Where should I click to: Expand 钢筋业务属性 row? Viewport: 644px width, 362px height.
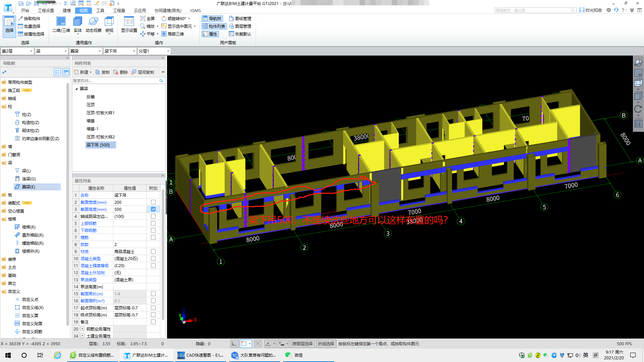(x=82, y=329)
